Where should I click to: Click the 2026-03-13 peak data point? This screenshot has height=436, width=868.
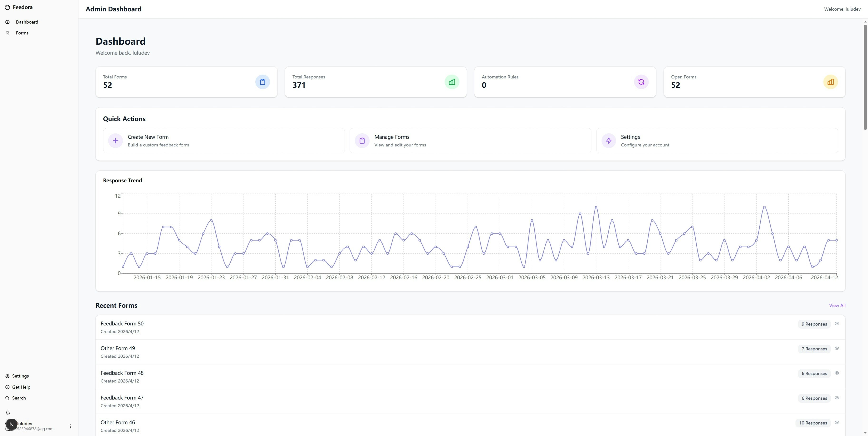(596, 207)
